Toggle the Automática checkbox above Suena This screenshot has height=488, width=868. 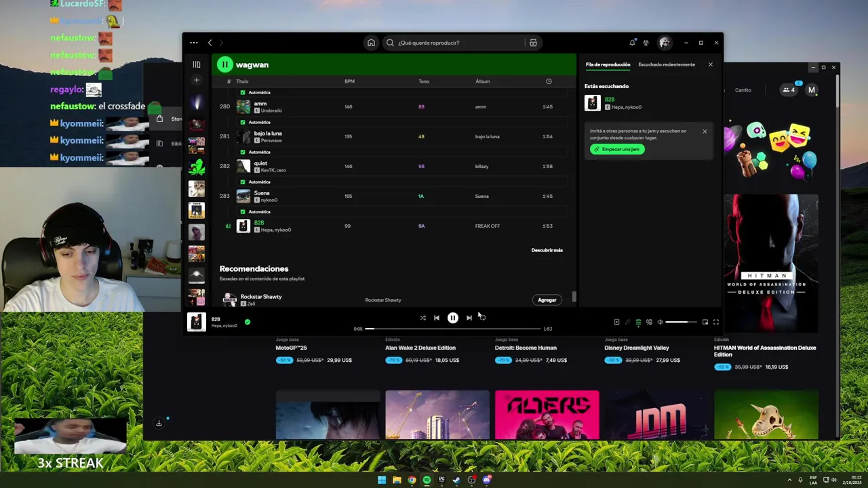243,182
